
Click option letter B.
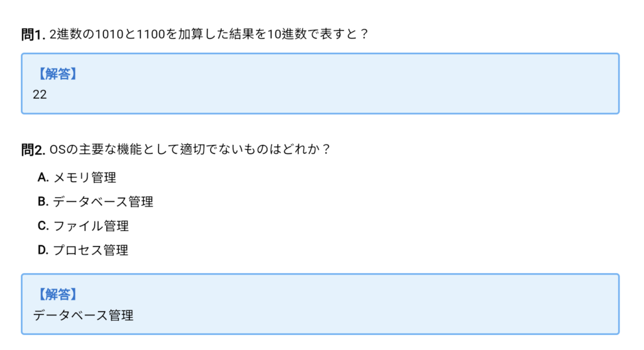tap(43, 201)
